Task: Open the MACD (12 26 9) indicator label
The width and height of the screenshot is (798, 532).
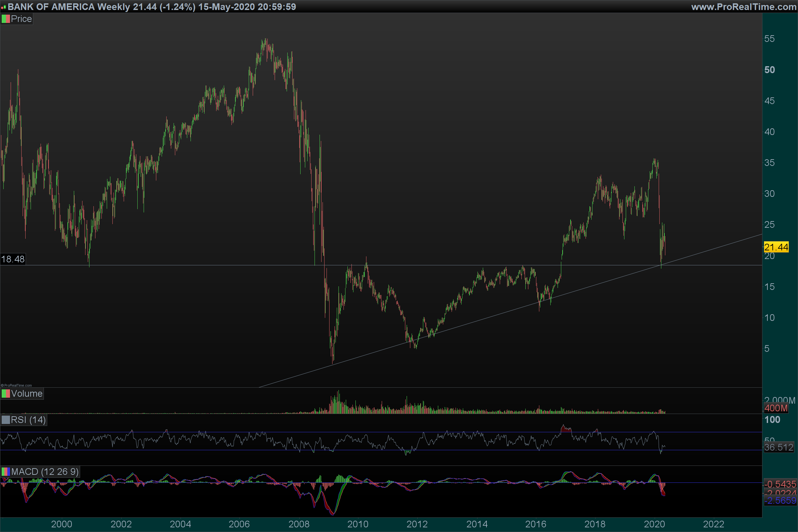Action: pyautogui.click(x=45, y=471)
